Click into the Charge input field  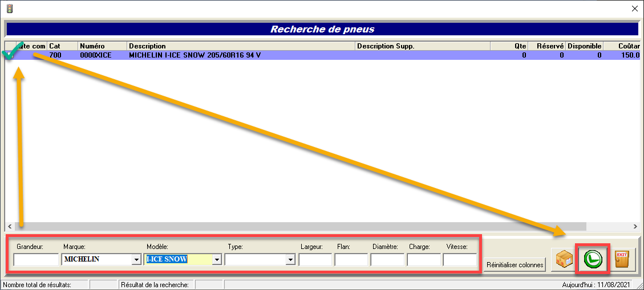(424, 260)
